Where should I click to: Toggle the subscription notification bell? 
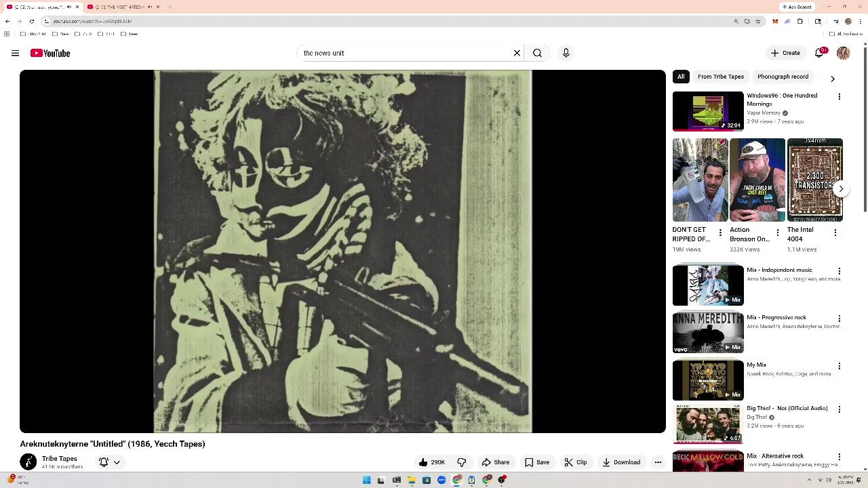[x=104, y=462]
